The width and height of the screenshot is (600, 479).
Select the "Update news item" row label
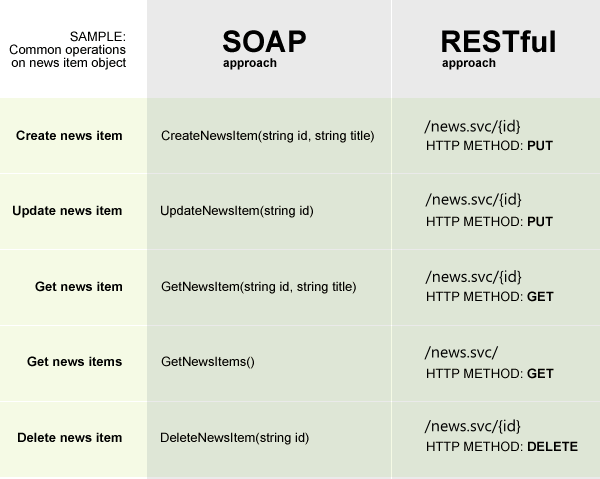coord(67,211)
